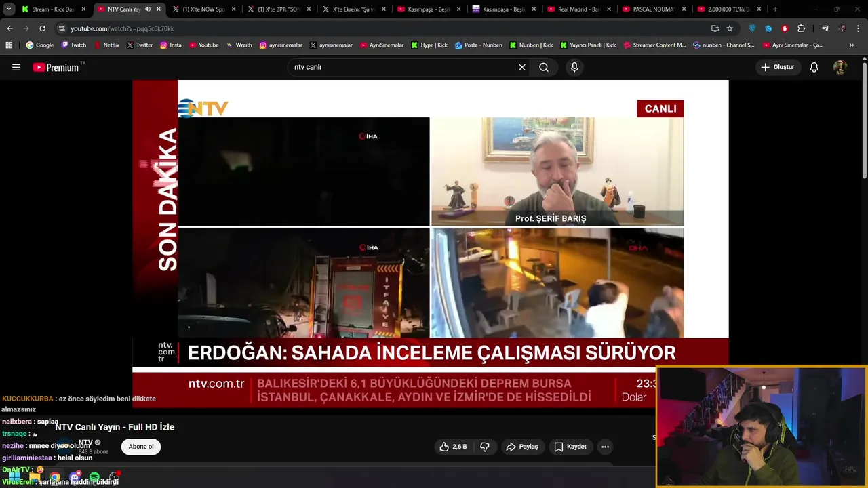Open the Windows Start button
The height and width of the screenshot is (488, 868).
[14, 477]
